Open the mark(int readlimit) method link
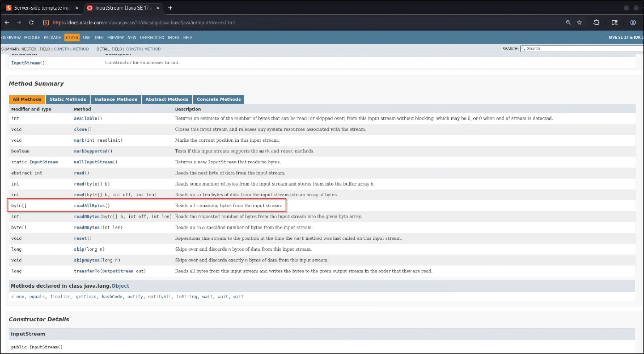This screenshot has height=354, width=644. (x=79, y=140)
